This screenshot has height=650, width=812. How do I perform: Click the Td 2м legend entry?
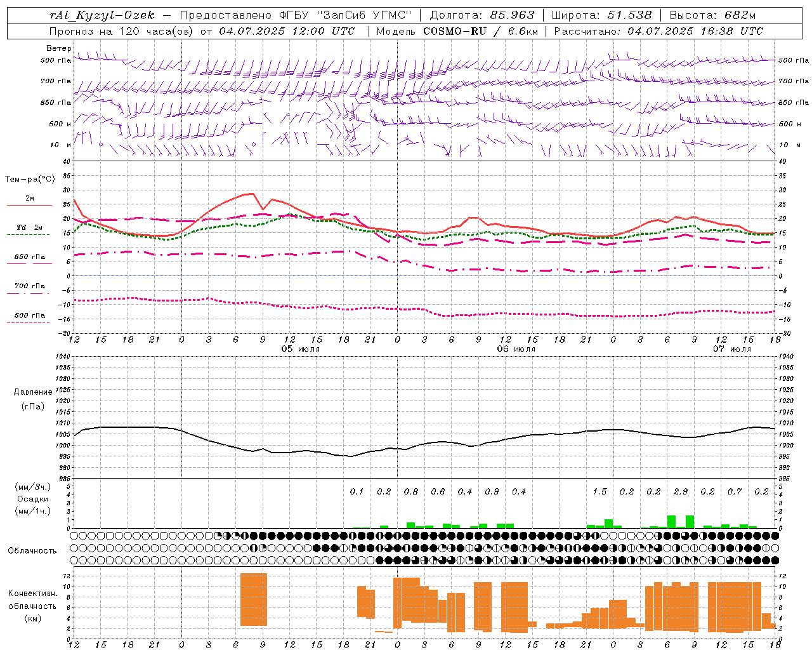(x=30, y=227)
